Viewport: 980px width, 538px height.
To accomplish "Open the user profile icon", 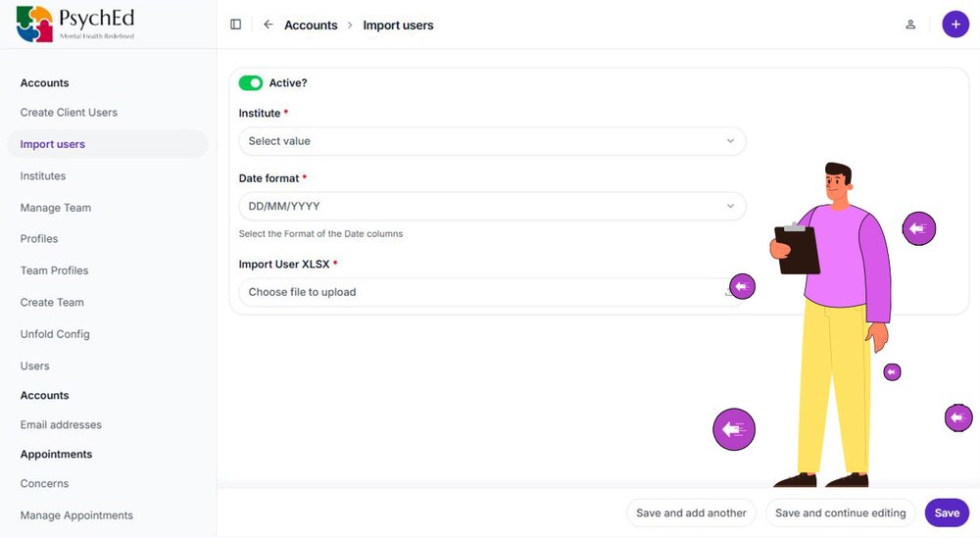I will [910, 24].
